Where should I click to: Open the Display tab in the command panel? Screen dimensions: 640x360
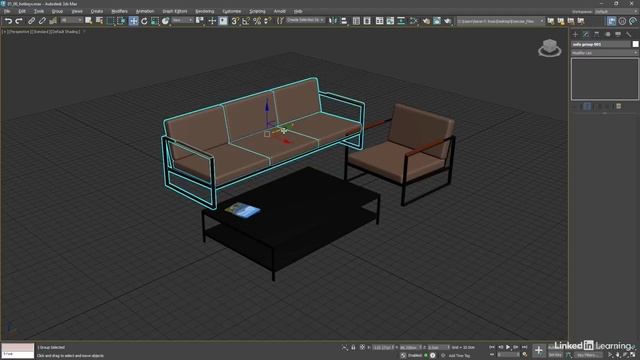pyautogui.click(x=618, y=34)
